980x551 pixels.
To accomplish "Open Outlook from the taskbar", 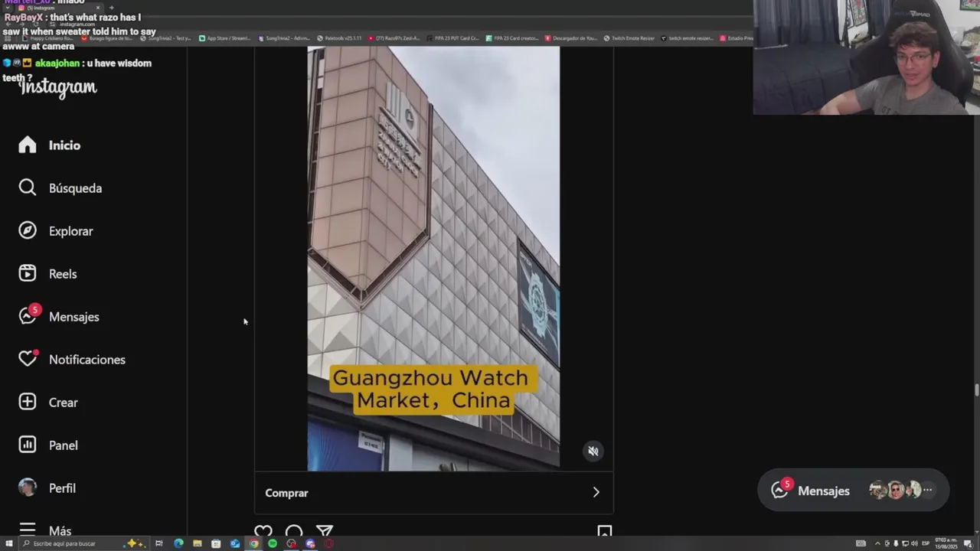I will (235, 543).
